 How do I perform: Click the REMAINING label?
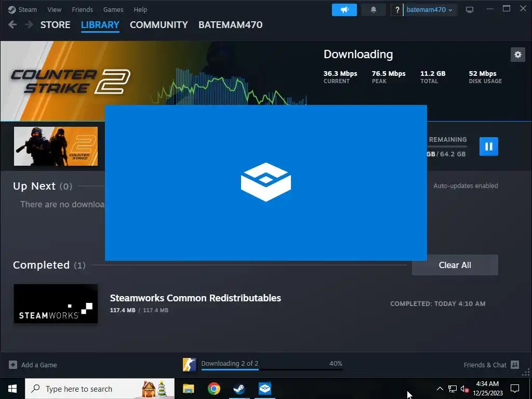(448, 140)
